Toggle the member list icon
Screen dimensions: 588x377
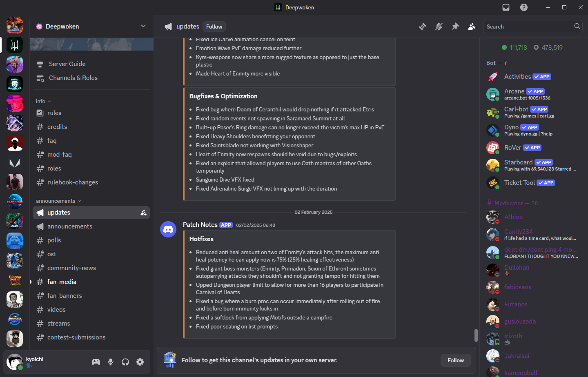pos(472,27)
